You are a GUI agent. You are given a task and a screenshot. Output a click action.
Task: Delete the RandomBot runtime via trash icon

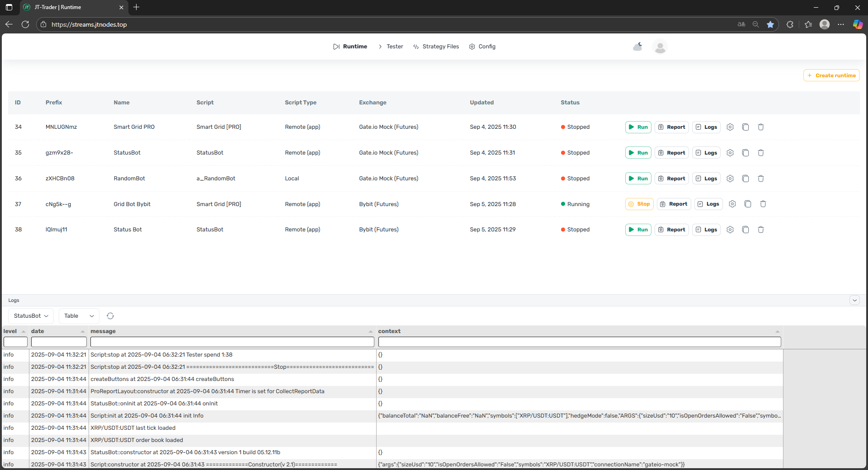click(x=760, y=179)
